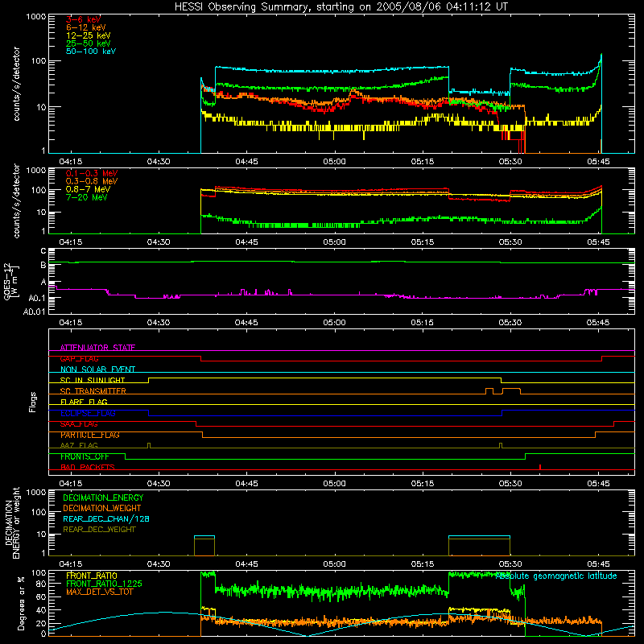This screenshot has width=644, height=644.
Task: Select the FLARE_FLAG label
Action: (84, 402)
